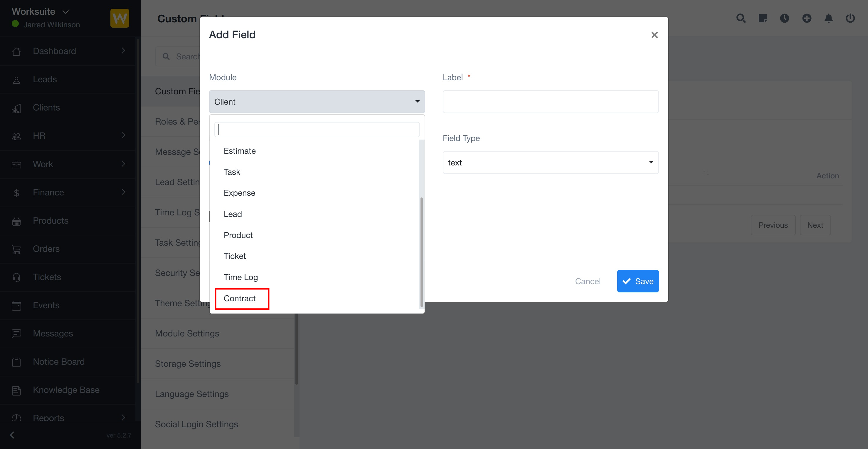Click the module dropdown list scrollbar

click(421, 253)
